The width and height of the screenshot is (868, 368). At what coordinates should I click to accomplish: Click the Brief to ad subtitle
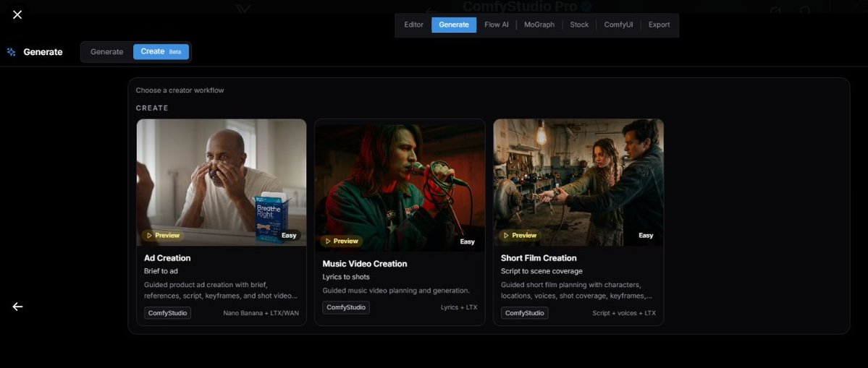click(x=161, y=271)
